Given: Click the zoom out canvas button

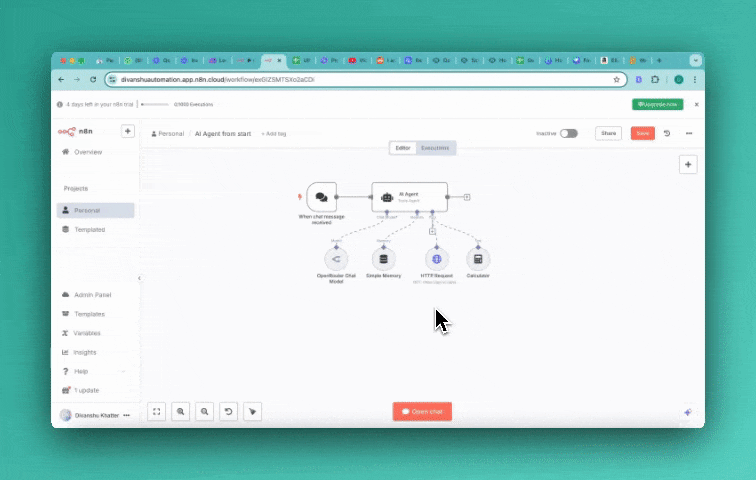Looking at the screenshot, I should 204,412.
